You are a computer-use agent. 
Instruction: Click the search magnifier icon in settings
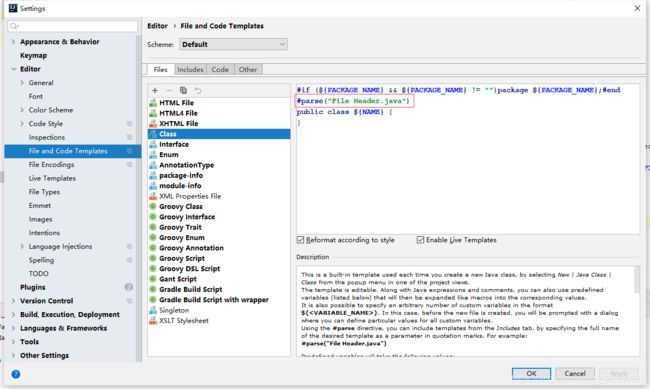[14, 26]
